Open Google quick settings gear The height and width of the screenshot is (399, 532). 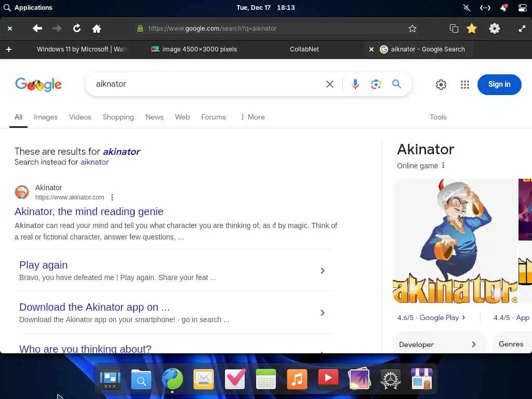pos(441,85)
